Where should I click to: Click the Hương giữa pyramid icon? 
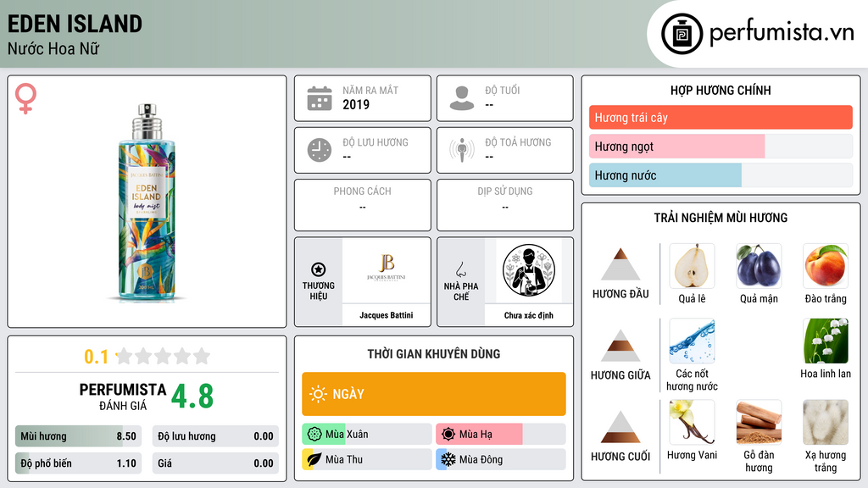pos(620,346)
